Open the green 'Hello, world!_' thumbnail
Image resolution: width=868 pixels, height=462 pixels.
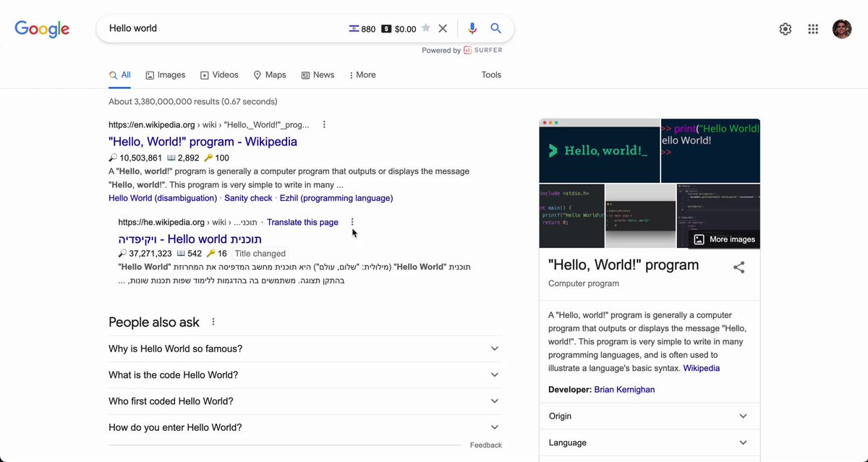coord(600,150)
